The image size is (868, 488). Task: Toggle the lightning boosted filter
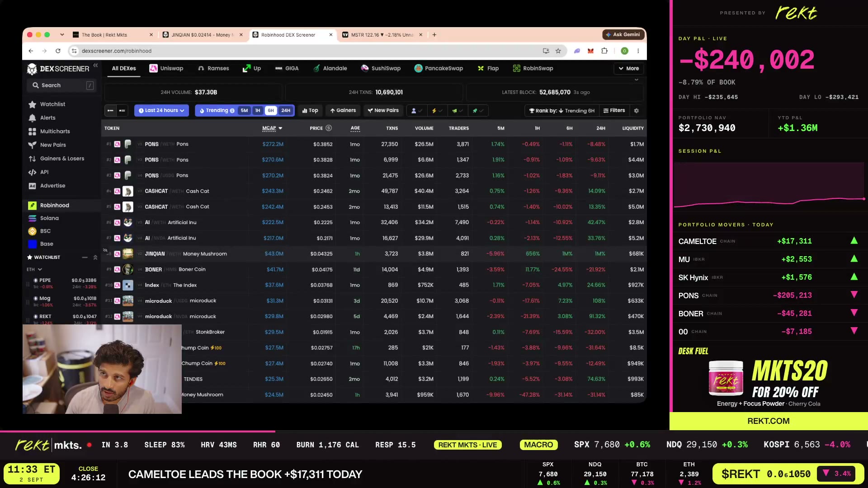(437, 111)
